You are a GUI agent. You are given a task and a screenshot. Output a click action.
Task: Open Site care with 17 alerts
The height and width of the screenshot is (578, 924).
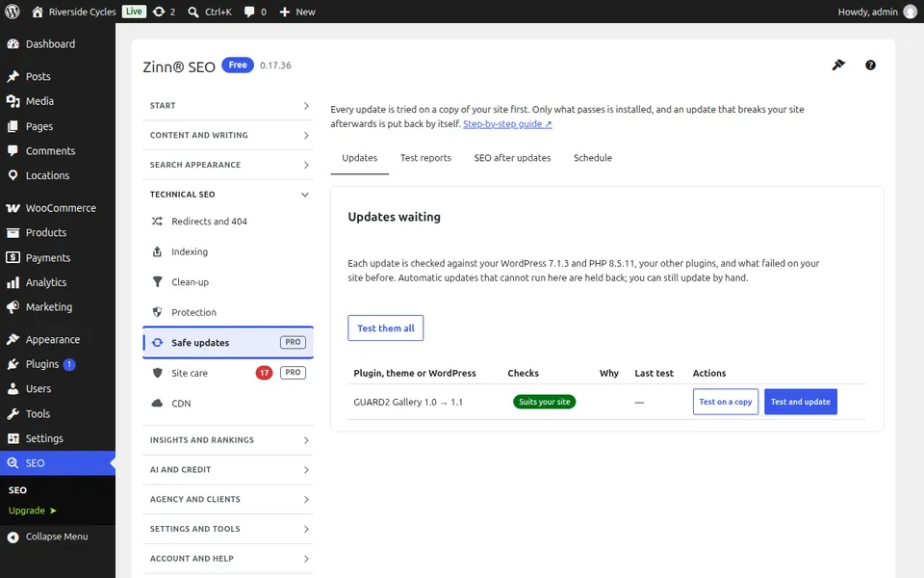click(x=228, y=373)
